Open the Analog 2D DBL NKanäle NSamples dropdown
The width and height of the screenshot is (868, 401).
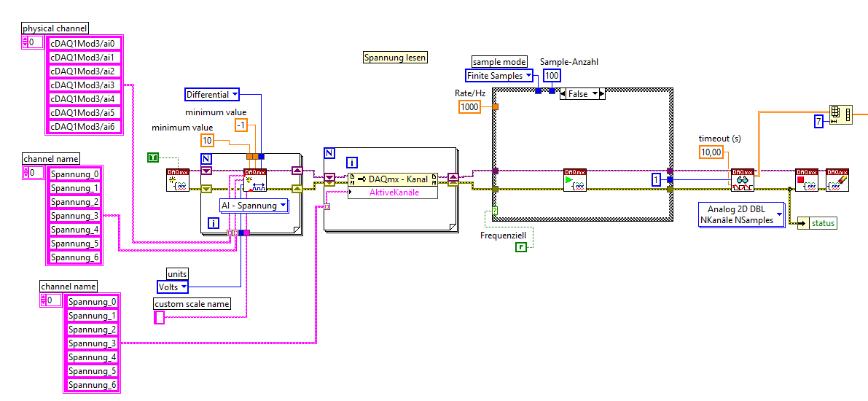pyautogui.click(x=742, y=216)
